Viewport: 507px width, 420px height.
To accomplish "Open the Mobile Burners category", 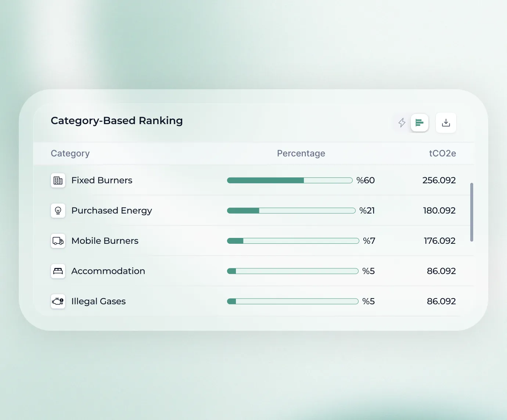I will tap(105, 241).
